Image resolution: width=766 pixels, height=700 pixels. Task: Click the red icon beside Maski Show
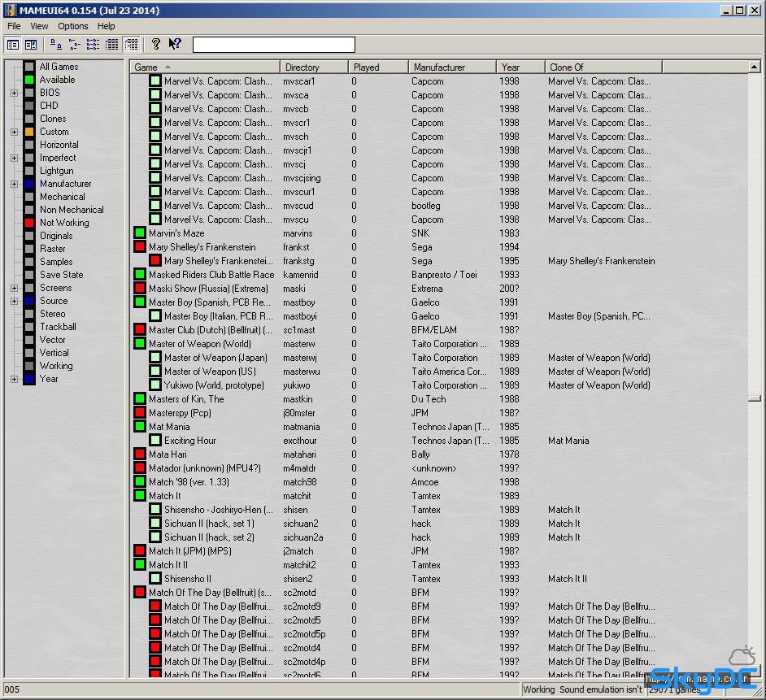[140, 288]
